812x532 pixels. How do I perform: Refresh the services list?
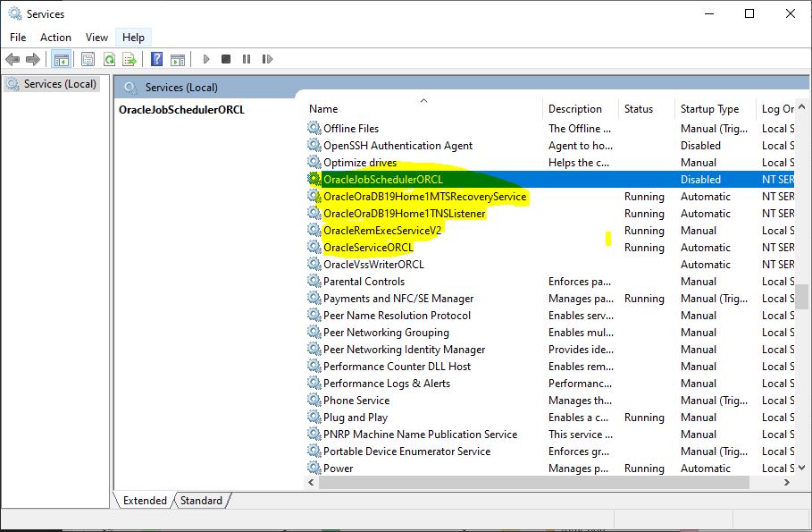click(109, 59)
